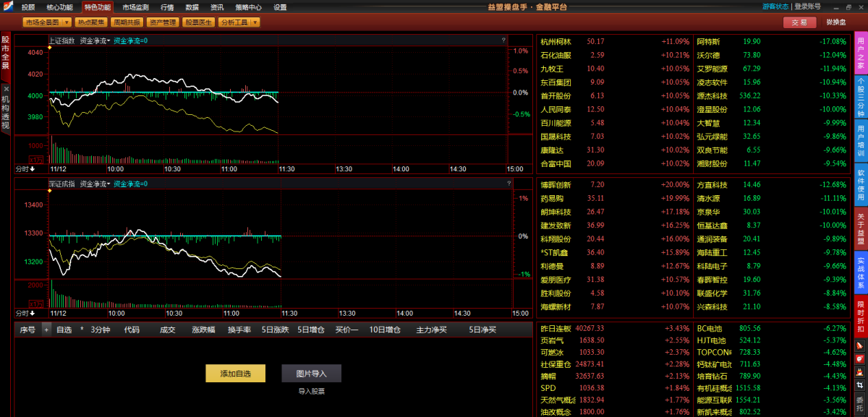Click the 图片导入 button
The height and width of the screenshot is (417, 868).
tap(311, 374)
